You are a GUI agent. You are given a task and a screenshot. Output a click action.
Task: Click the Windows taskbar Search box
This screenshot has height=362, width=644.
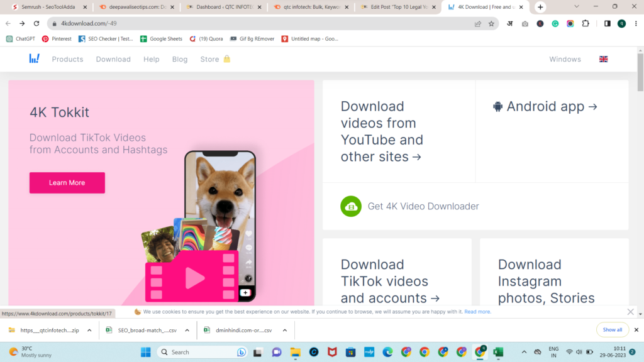coord(202,352)
